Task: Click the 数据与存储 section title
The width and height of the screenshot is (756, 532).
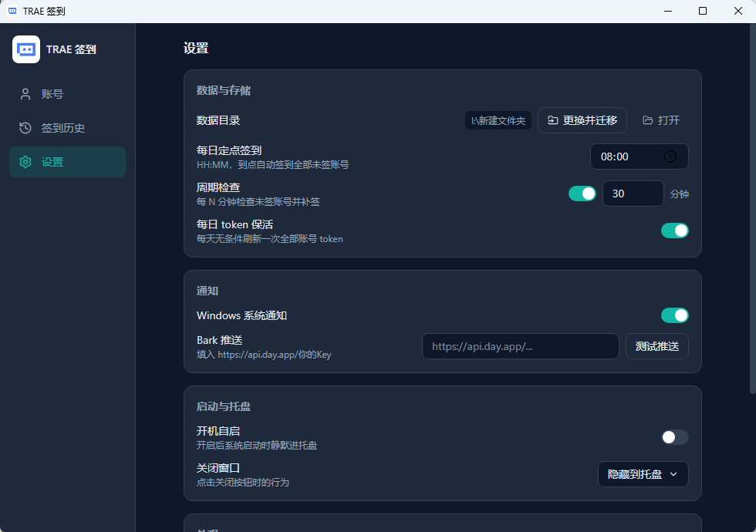Action: 224,91
